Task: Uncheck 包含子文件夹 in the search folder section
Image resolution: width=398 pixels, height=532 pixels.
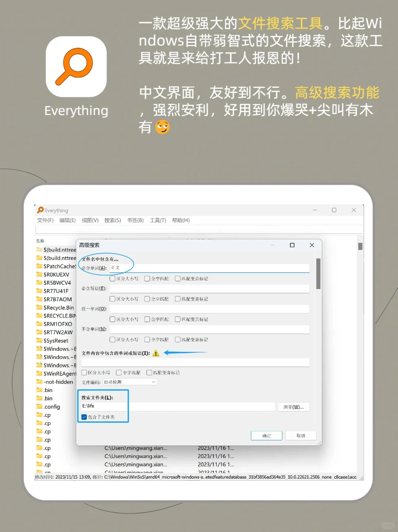Action: pyautogui.click(x=84, y=417)
